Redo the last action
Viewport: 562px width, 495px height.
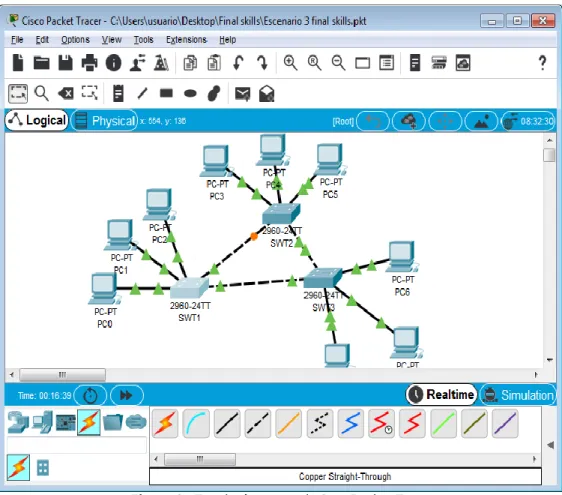click(263, 63)
